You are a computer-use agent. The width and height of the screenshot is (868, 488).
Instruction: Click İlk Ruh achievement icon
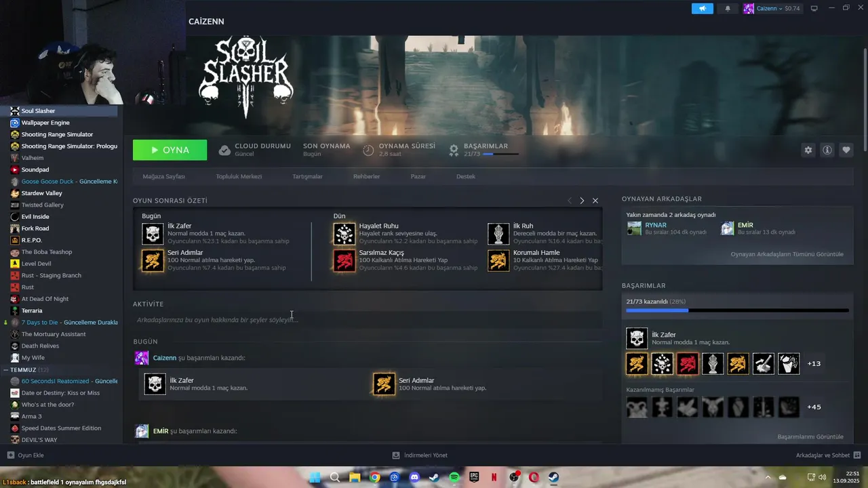coord(498,233)
